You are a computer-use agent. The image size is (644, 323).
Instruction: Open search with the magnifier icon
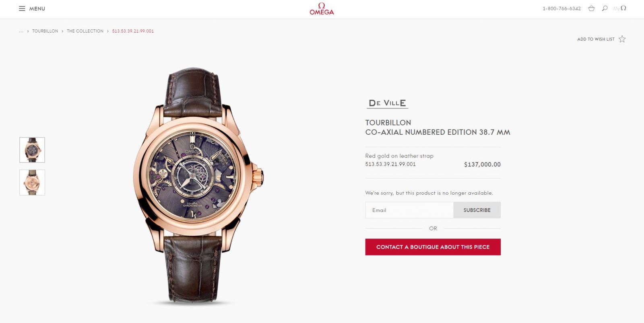click(605, 8)
